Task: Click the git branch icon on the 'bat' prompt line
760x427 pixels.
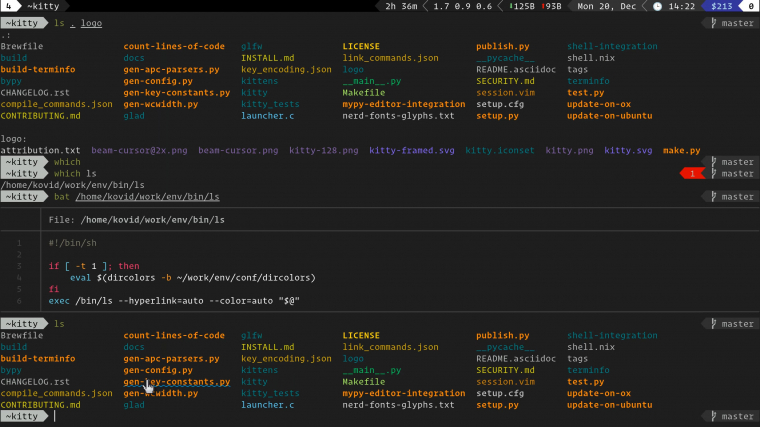Action: (713, 197)
